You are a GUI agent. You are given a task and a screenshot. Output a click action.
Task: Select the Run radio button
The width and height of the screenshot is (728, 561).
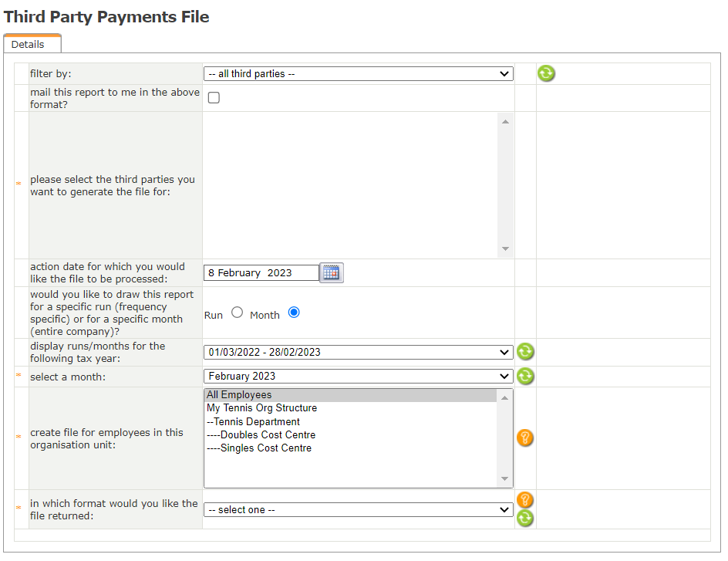coord(237,313)
